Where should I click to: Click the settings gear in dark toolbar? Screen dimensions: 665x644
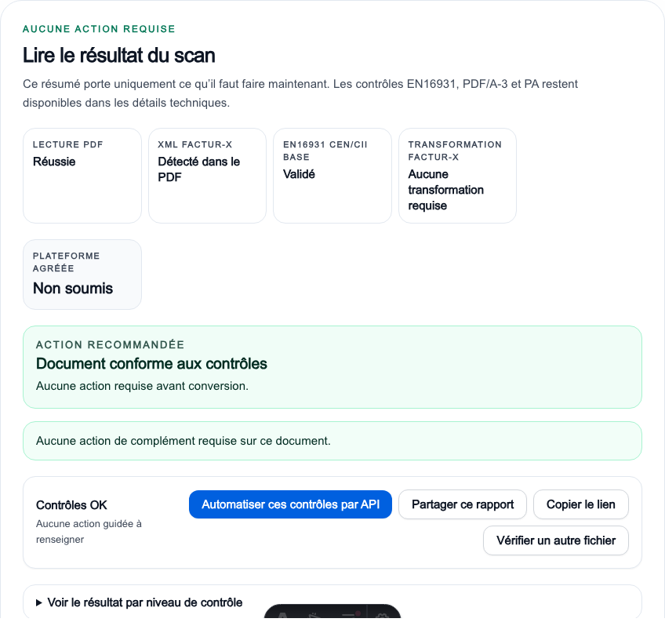pyautogui.click(x=382, y=615)
